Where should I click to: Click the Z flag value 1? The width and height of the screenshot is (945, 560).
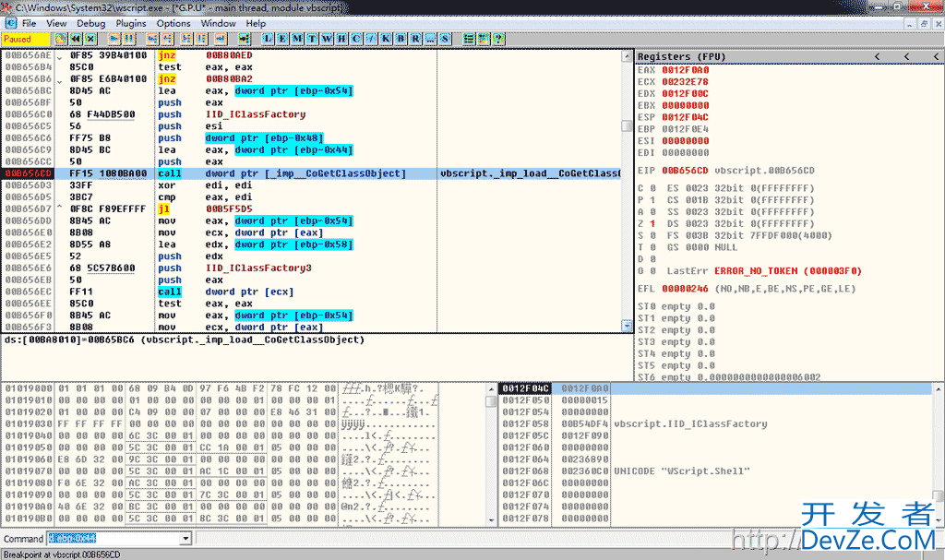[x=652, y=223]
